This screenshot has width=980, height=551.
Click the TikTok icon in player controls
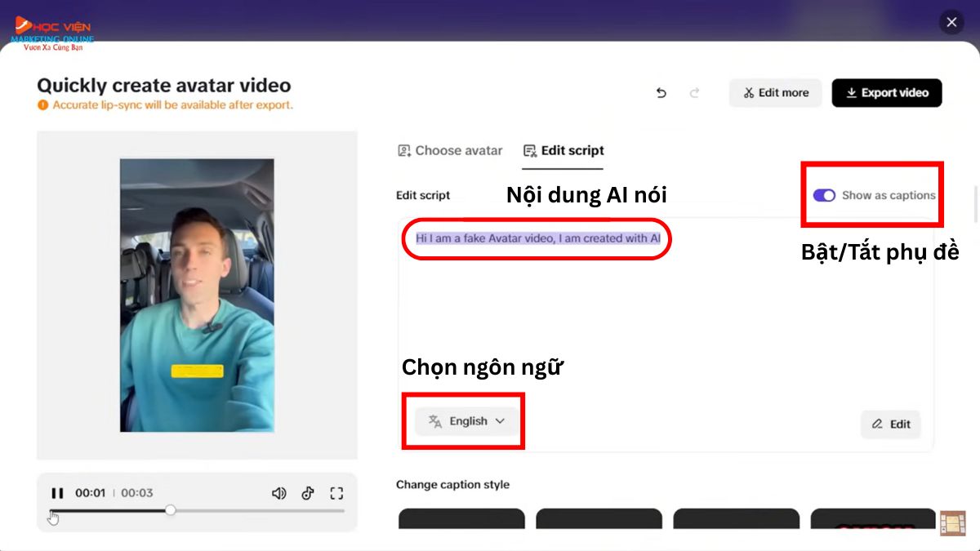pos(308,493)
